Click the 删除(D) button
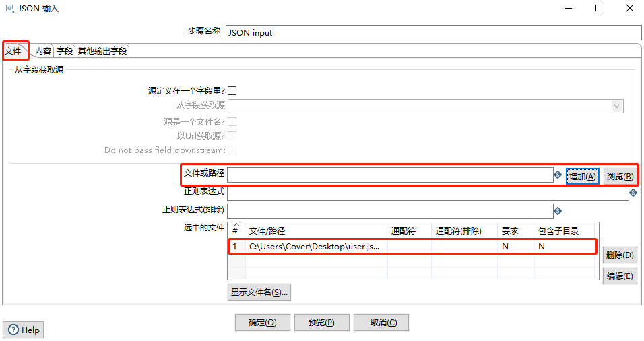This screenshot has height=341, width=644. tap(620, 255)
